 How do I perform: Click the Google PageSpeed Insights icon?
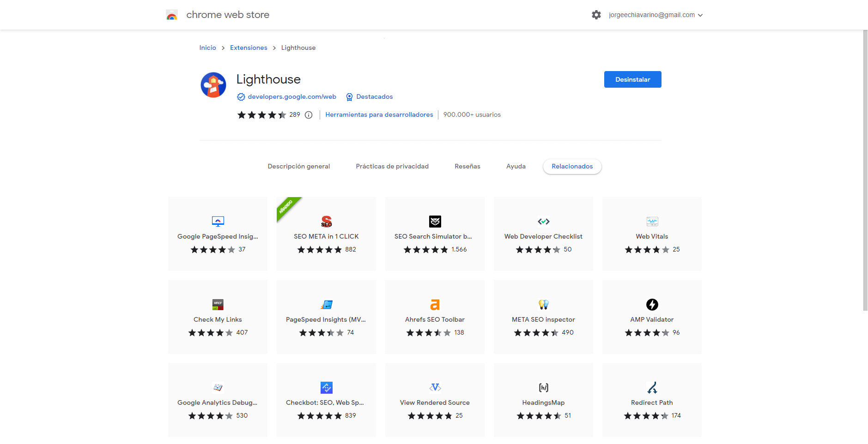218,222
